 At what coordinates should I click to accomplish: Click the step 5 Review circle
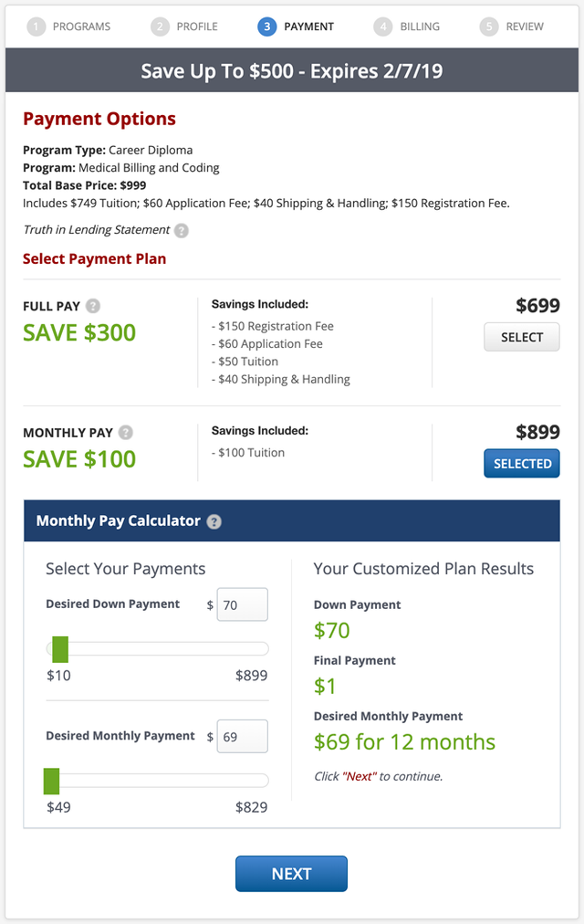490,26
